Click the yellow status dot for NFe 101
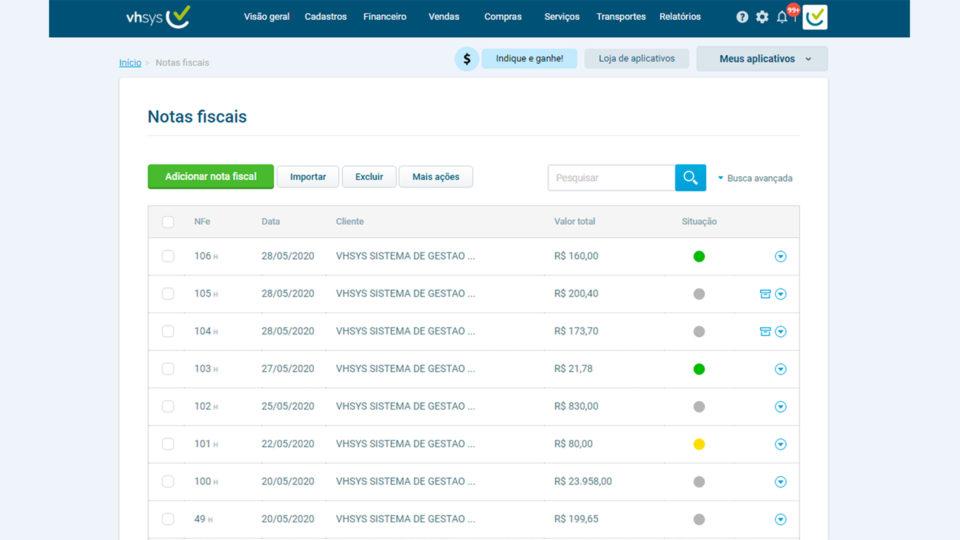Screen dimensions: 960x540 699,444
